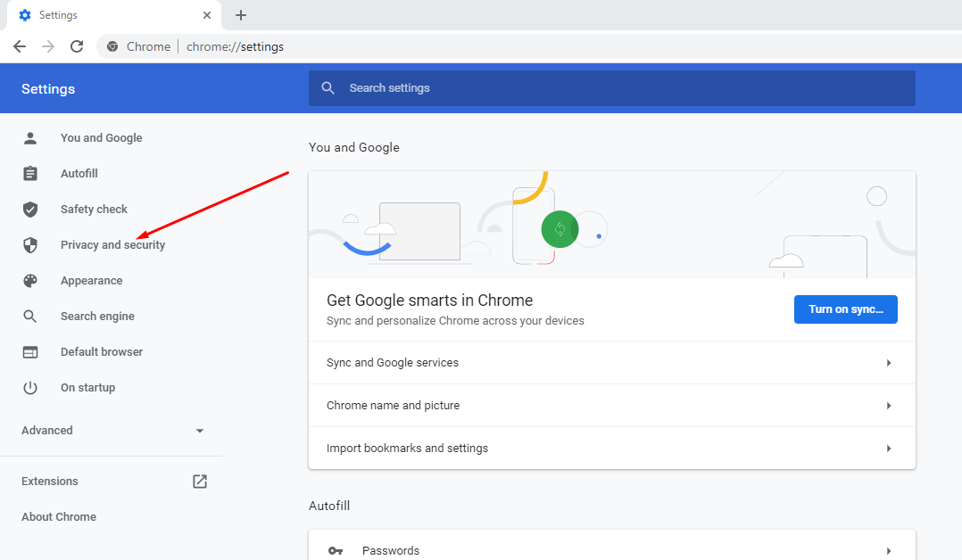Screen dimensions: 962x560
Task: Open Privacy and security section
Action: 112,244
